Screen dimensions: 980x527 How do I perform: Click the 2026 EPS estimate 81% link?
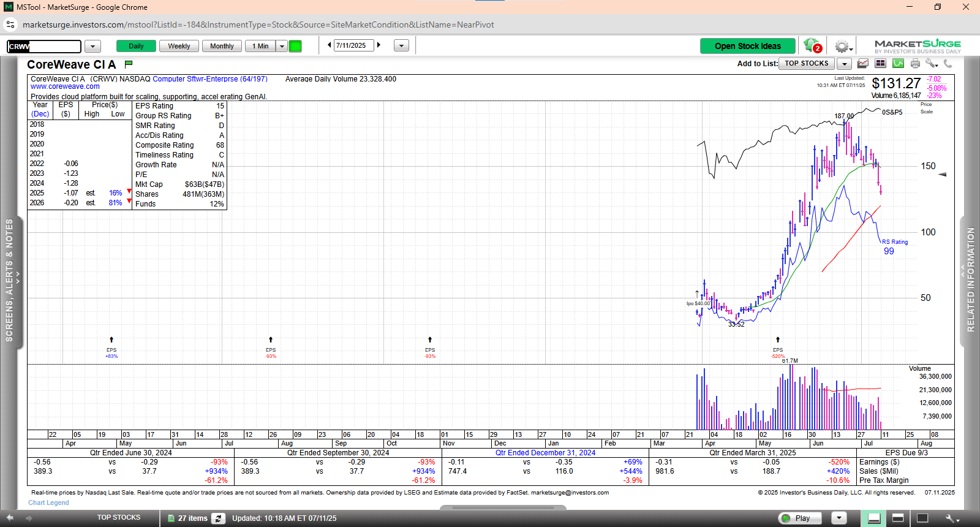116,203
